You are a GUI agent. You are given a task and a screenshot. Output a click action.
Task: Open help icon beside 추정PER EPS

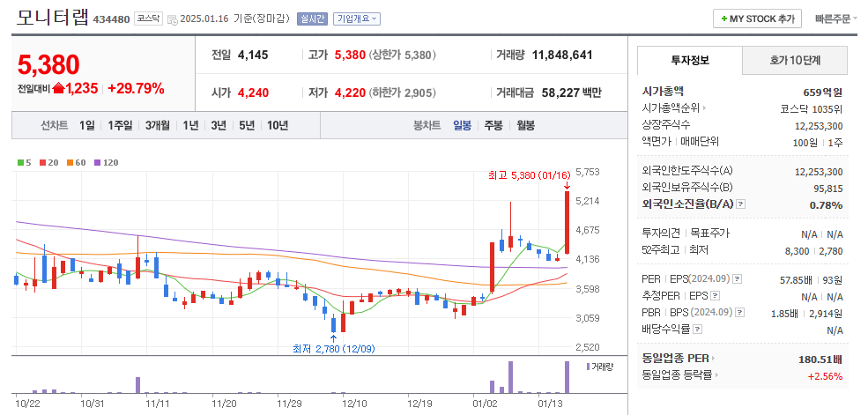[716, 296]
